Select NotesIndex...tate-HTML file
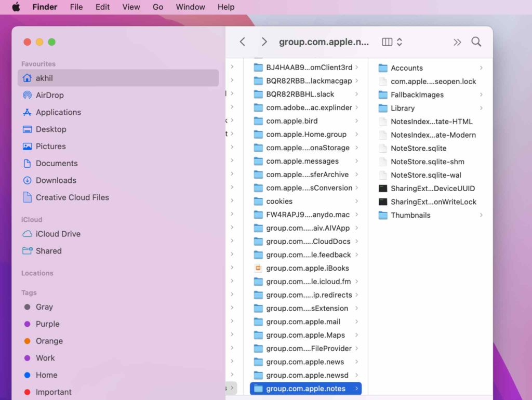The height and width of the screenshot is (400, 532). pos(431,122)
